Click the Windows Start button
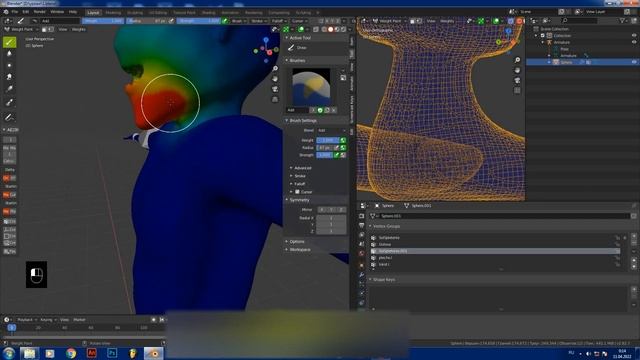 click(x=9, y=353)
